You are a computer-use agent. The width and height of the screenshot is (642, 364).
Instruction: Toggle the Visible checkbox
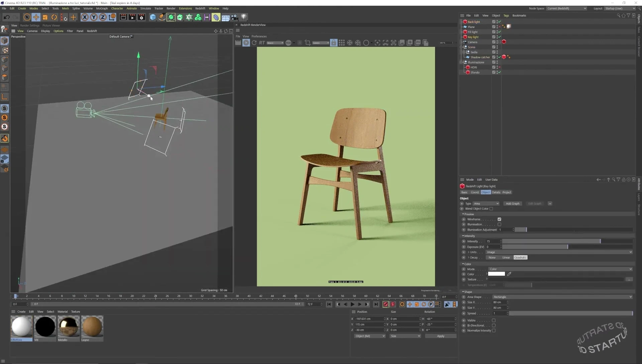pyautogui.click(x=494, y=321)
